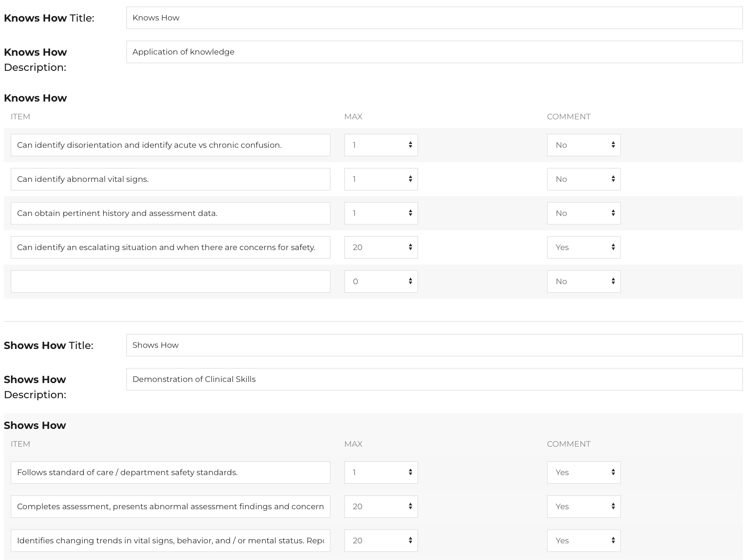Click the Knows How section heading
The image size is (746, 560).
click(35, 98)
